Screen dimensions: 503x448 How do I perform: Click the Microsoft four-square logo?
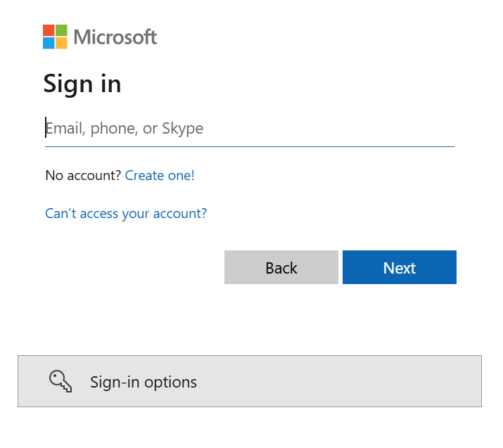[55, 37]
